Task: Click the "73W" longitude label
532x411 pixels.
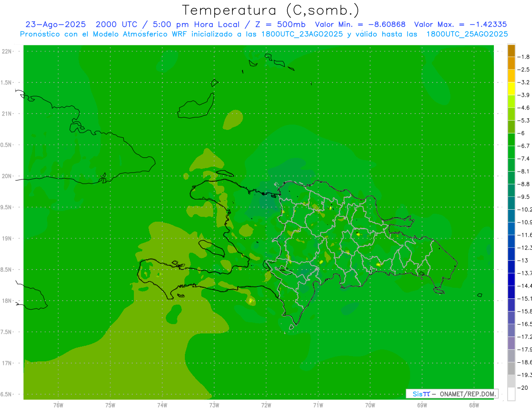Action: 214,405
